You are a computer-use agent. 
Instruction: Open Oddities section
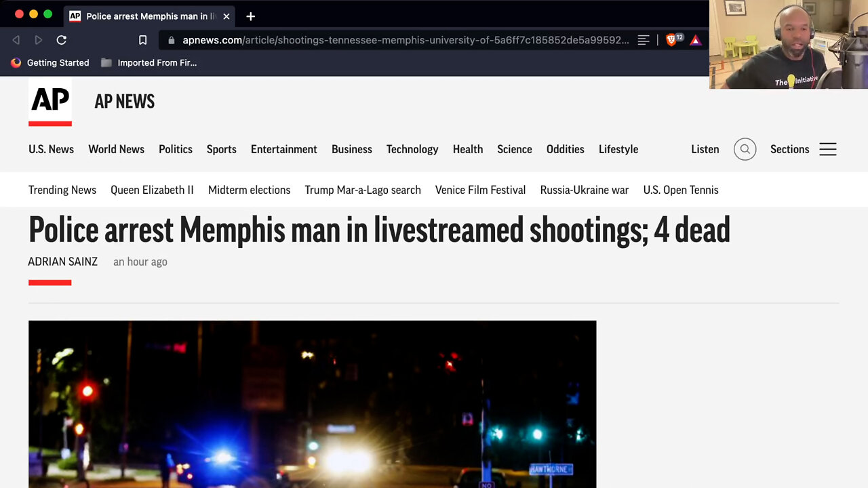click(566, 149)
